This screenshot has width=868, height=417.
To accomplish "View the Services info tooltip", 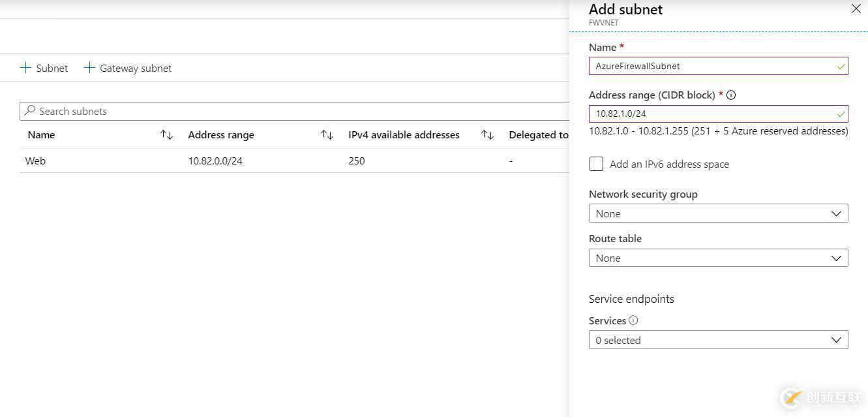I will pyautogui.click(x=633, y=320).
